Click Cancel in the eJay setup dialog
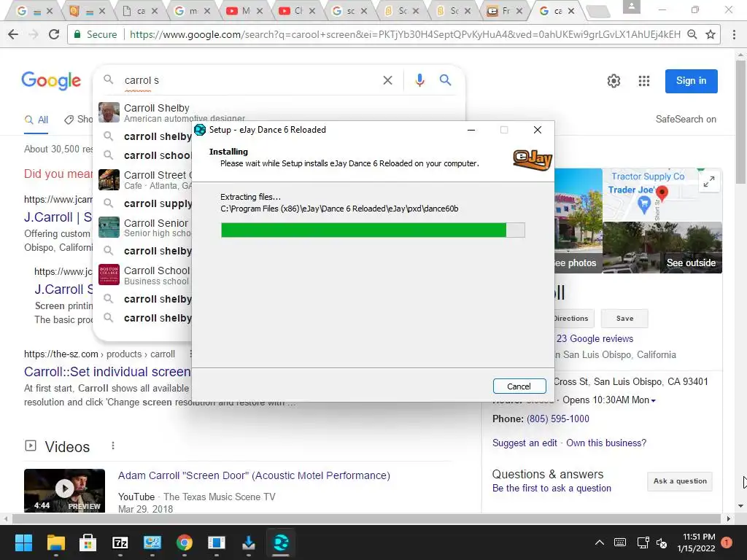This screenshot has width=747, height=560. tap(519, 386)
